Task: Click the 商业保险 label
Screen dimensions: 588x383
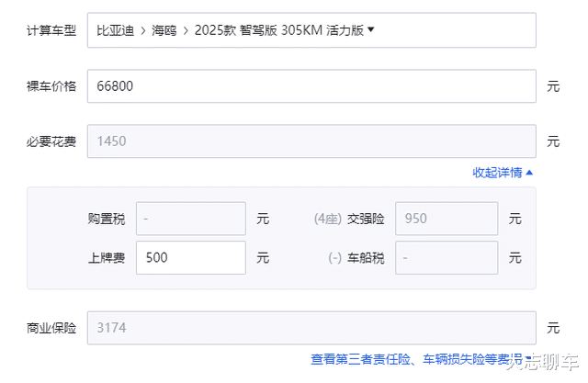Action: click(x=51, y=328)
